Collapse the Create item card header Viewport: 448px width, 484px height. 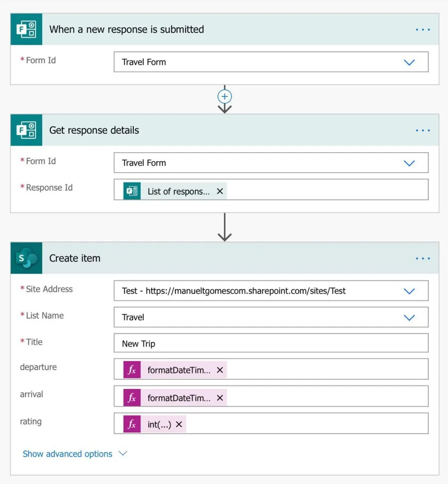224,258
